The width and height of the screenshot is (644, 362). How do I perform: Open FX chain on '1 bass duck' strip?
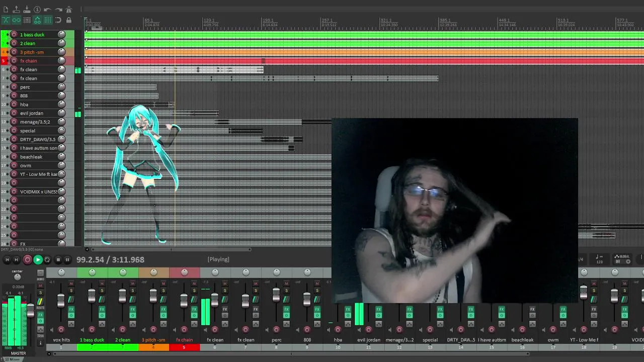(x=102, y=309)
